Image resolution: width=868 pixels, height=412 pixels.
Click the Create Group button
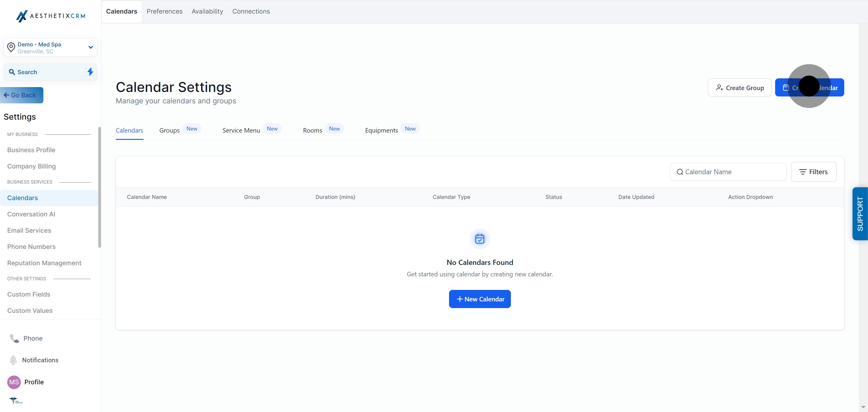coord(740,87)
